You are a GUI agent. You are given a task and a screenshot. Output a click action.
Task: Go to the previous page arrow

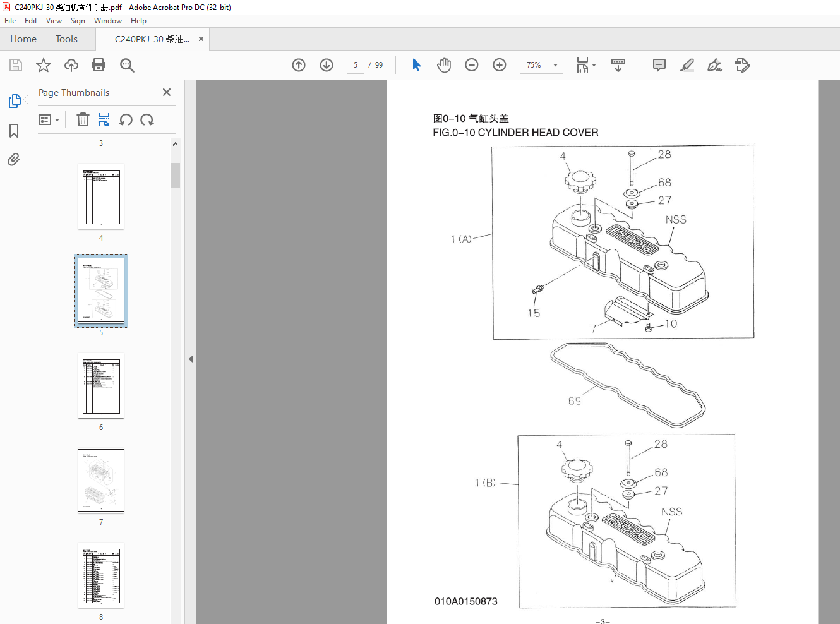click(x=299, y=65)
